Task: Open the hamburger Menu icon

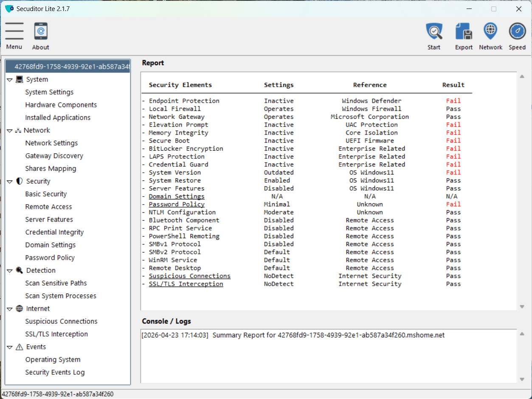Action: point(14,31)
